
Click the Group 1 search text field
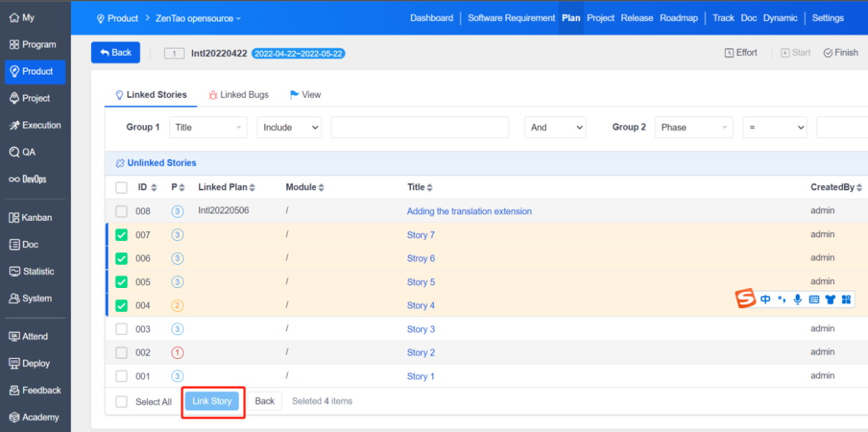pos(419,128)
